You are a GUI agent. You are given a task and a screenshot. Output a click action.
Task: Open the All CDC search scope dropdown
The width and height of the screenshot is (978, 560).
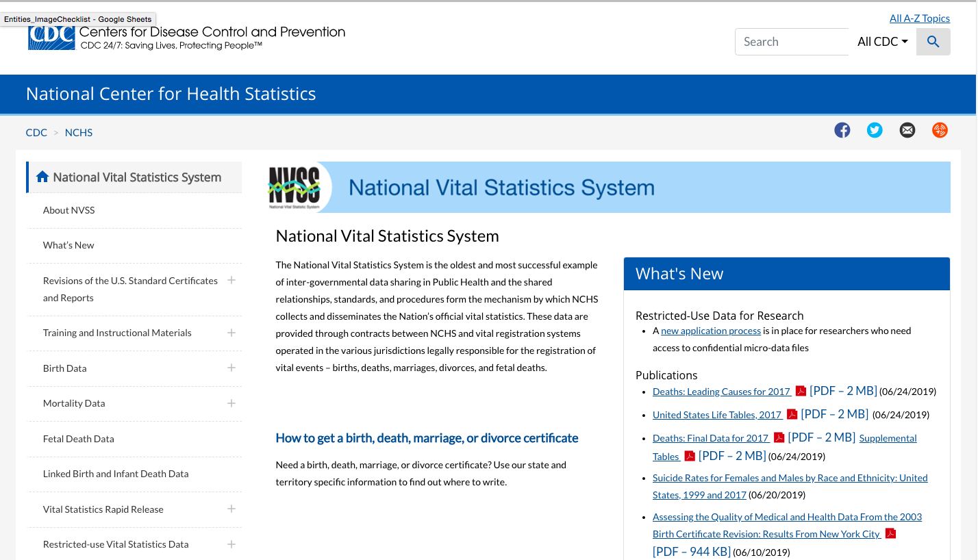[883, 42]
